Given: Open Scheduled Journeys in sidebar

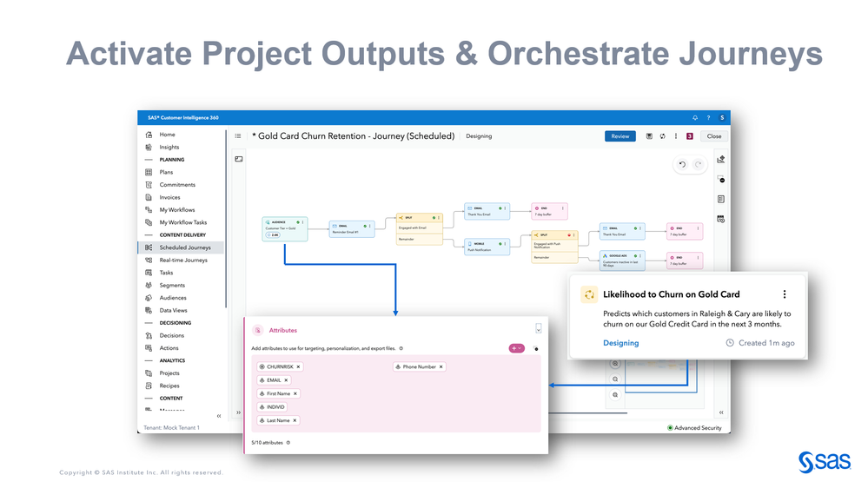Looking at the screenshot, I should (181, 247).
